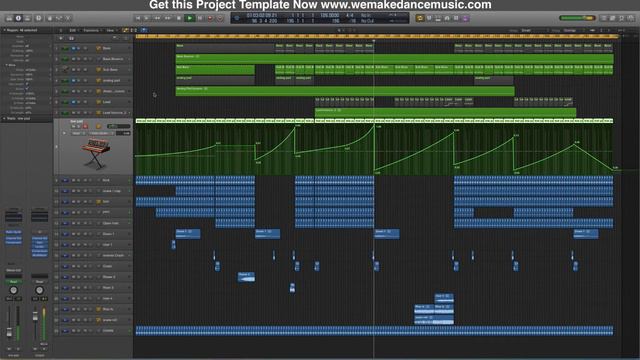Go to beginning with the transport button
The width and height of the screenshot is (640, 360).
[138, 18]
